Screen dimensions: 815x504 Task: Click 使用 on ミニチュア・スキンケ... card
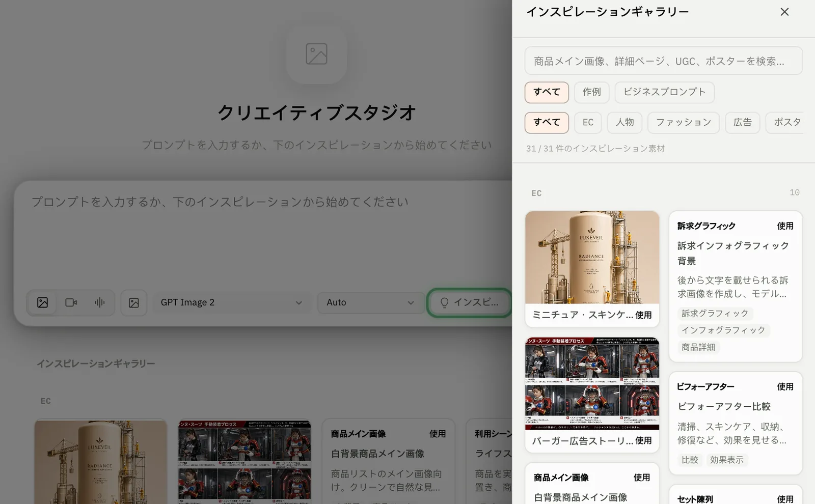(643, 315)
